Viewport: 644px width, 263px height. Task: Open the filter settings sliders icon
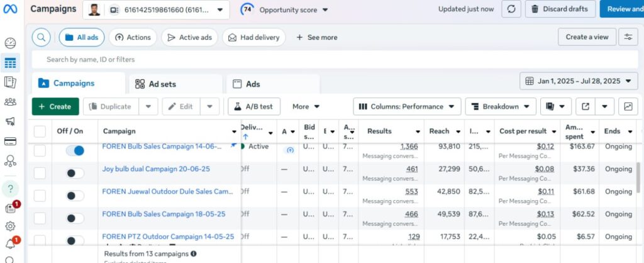[627, 37]
